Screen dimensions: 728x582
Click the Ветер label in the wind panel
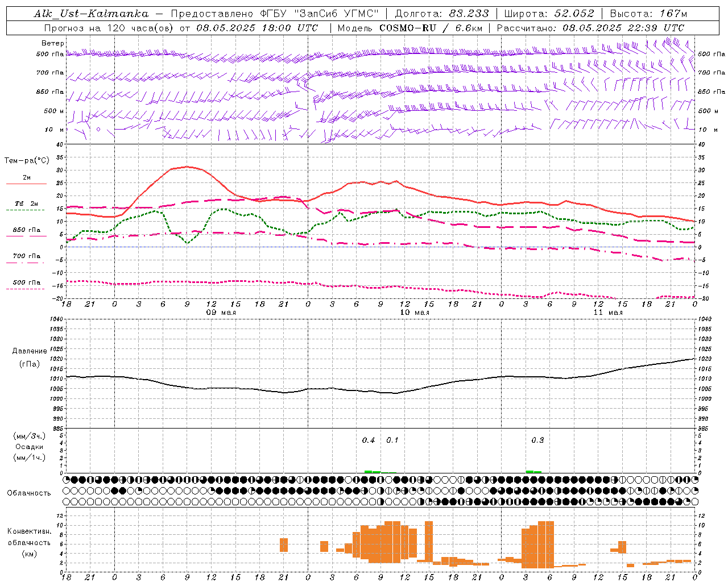(x=53, y=43)
